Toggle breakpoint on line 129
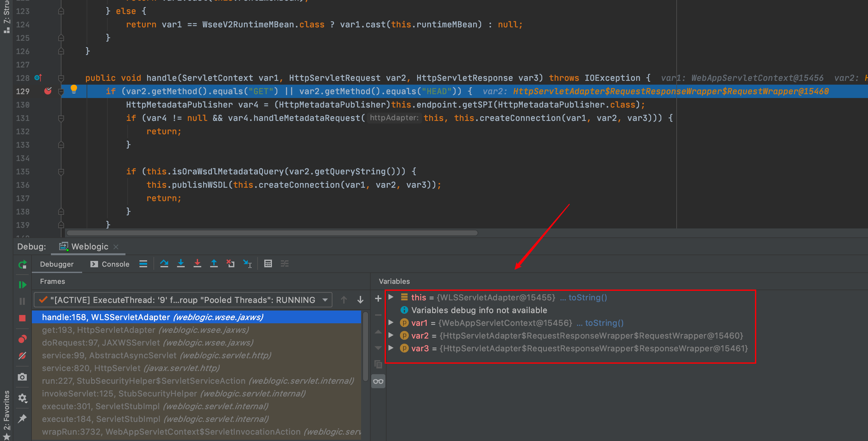The image size is (868, 441). [48, 91]
